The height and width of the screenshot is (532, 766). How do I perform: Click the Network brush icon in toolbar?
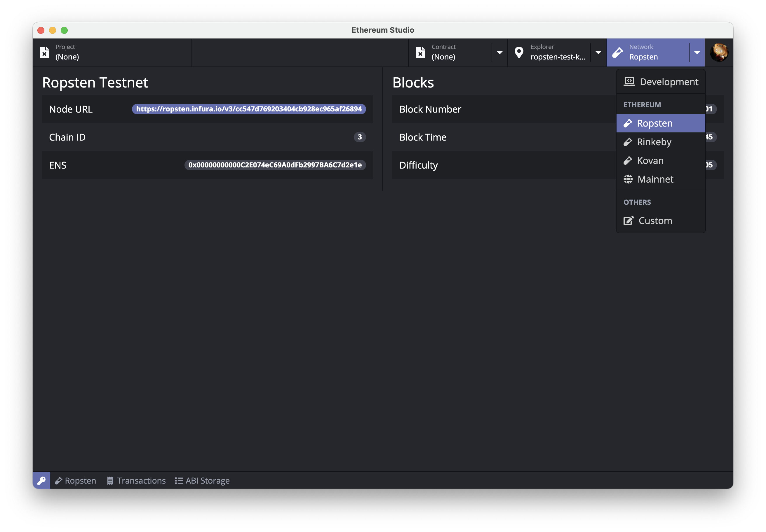(617, 52)
